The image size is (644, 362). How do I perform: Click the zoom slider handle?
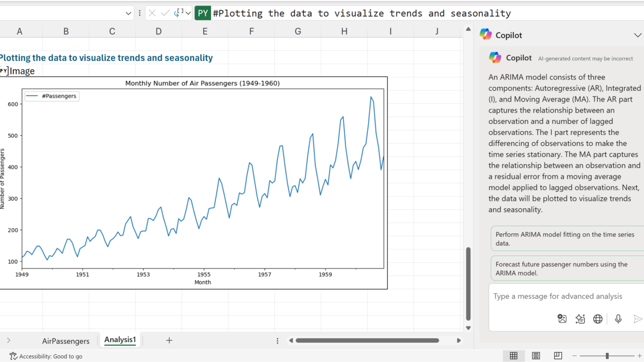coord(607,356)
